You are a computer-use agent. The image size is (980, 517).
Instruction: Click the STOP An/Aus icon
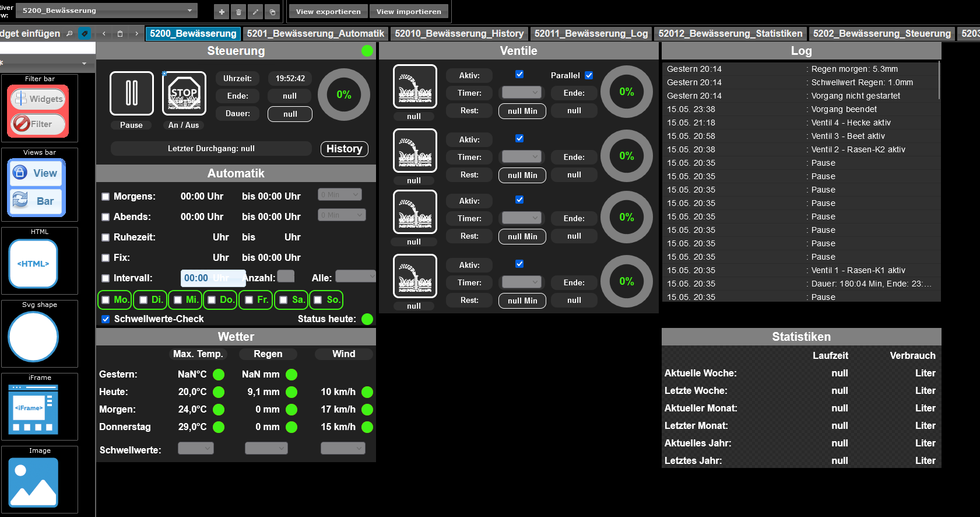[184, 93]
